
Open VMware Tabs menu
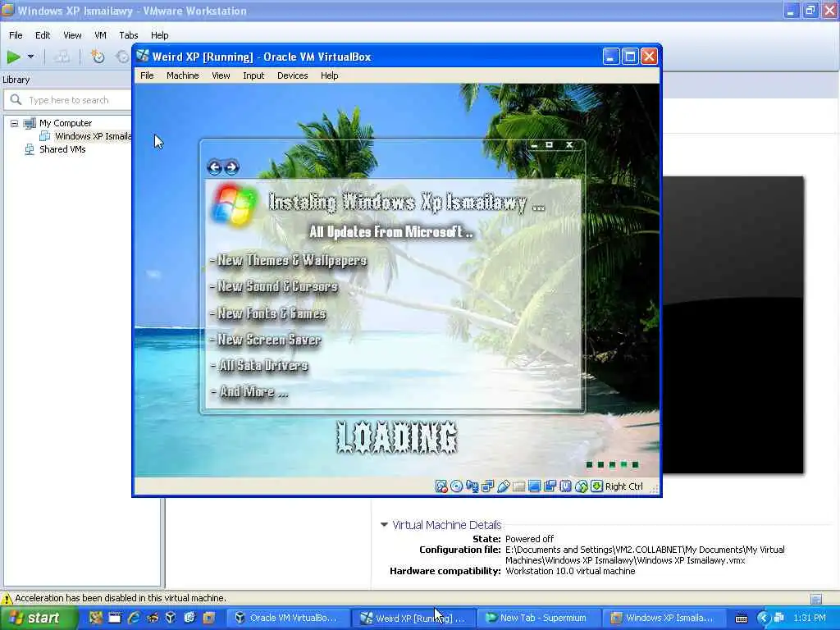pos(129,35)
